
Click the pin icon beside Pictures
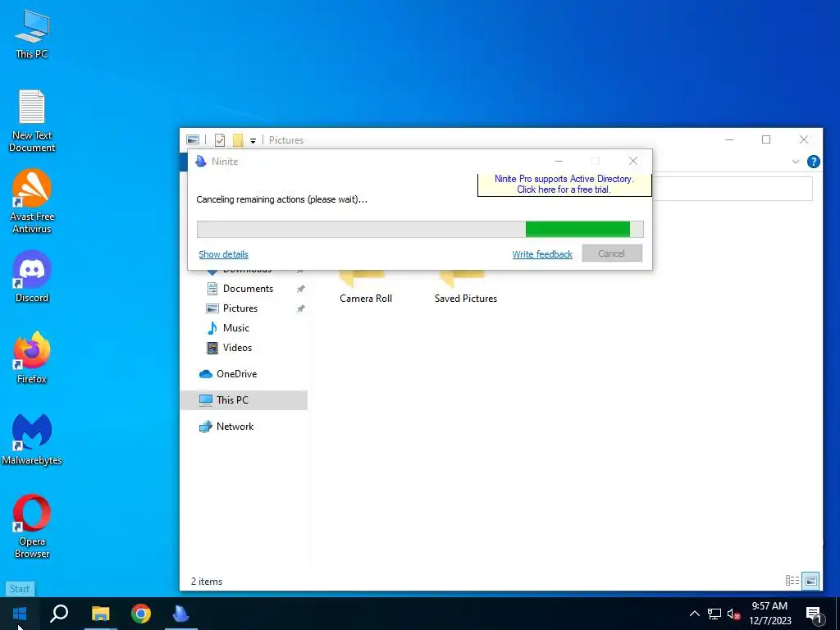[301, 308]
